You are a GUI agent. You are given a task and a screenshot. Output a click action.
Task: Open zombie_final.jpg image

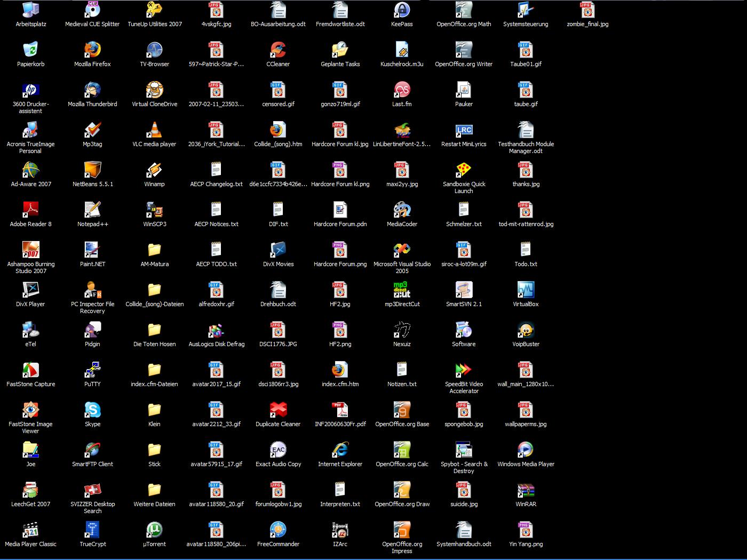coord(588,10)
